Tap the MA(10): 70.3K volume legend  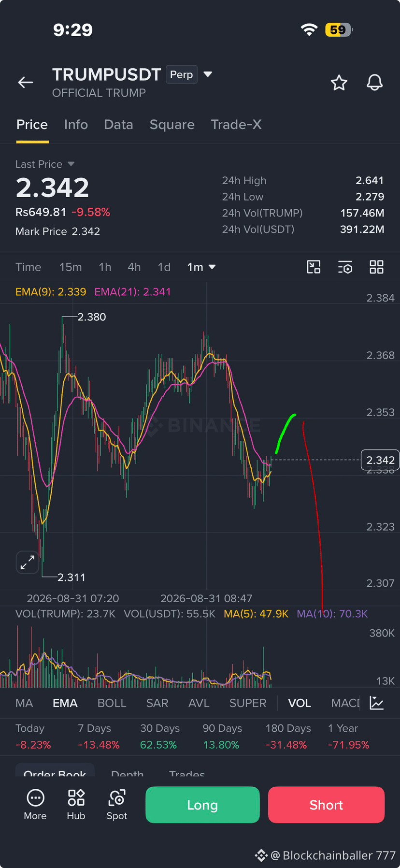point(332,614)
